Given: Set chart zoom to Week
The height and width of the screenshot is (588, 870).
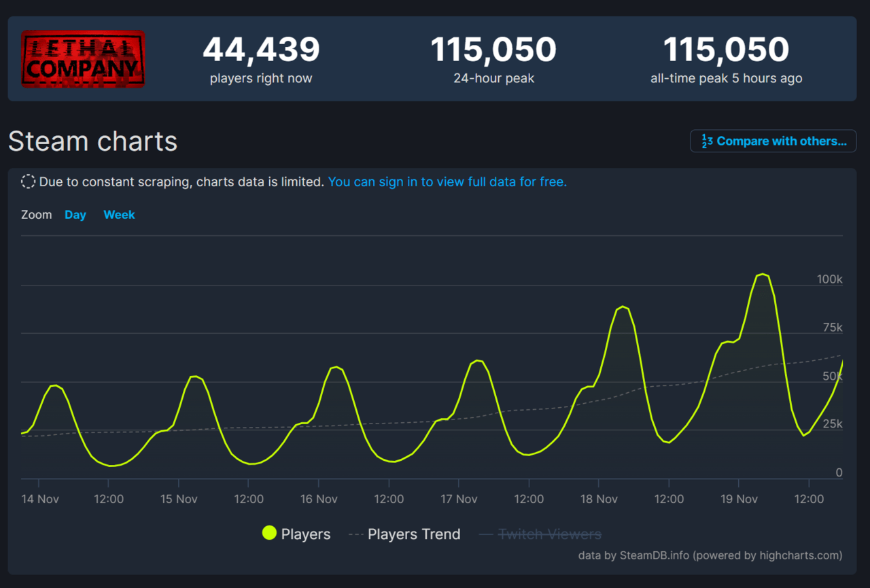Looking at the screenshot, I should tap(119, 215).
